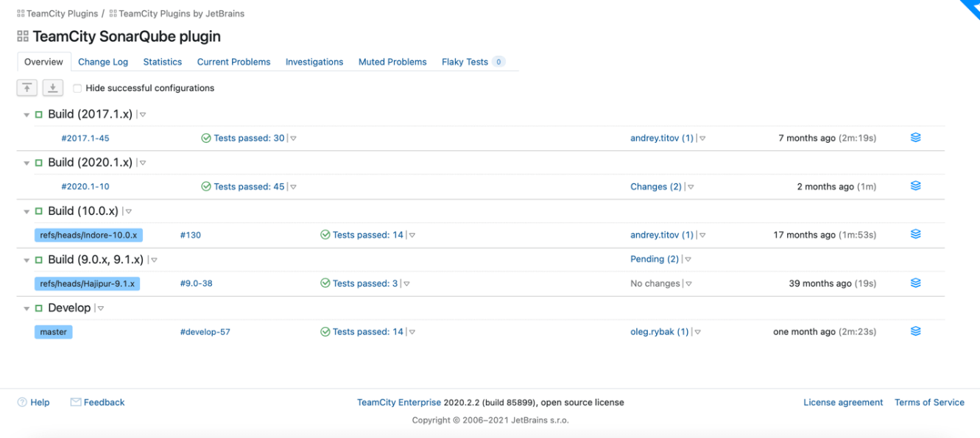The width and height of the screenshot is (980, 438).
Task: Click the '7 months ago' build time text
Action: [x=807, y=138]
